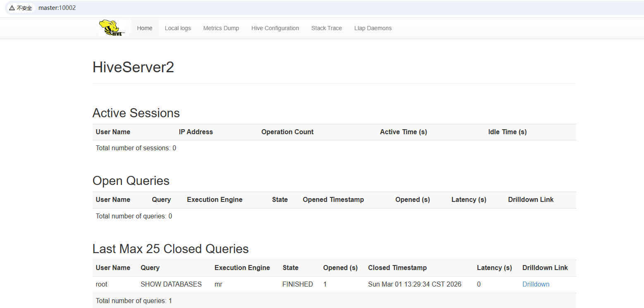This screenshot has height=308, width=644.
Task: View the Stack Trace page
Action: pyautogui.click(x=327, y=28)
